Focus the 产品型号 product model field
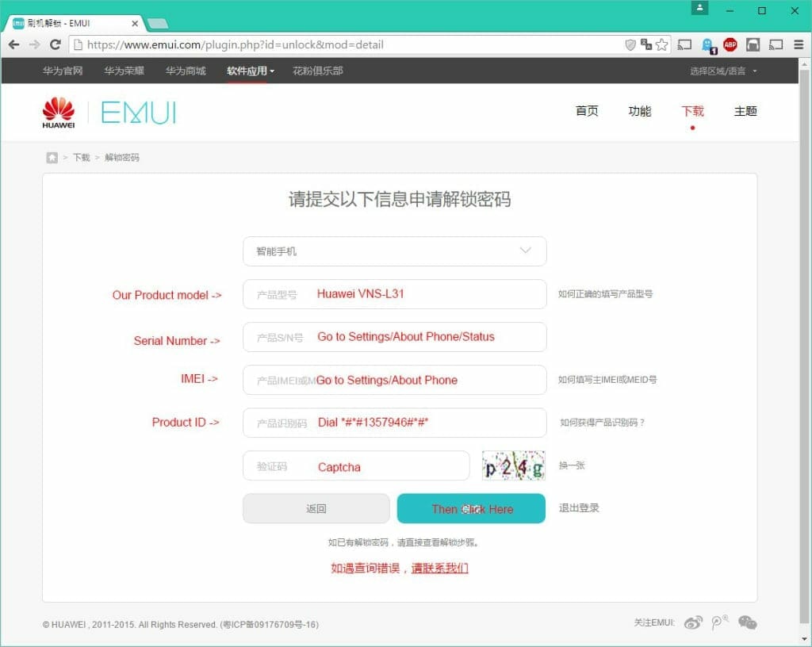 tap(394, 294)
